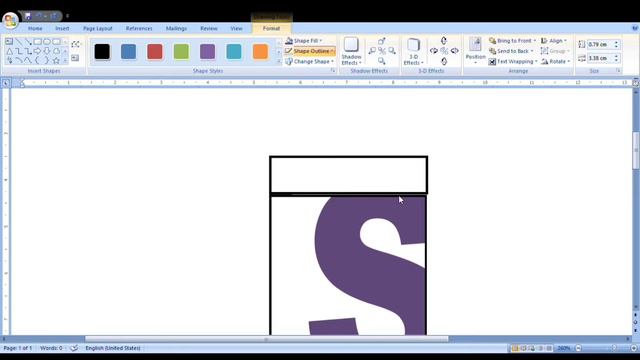The height and width of the screenshot is (360, 640).
Task: Open the Change Shape dropdown
Action: [x=310, y=61]
